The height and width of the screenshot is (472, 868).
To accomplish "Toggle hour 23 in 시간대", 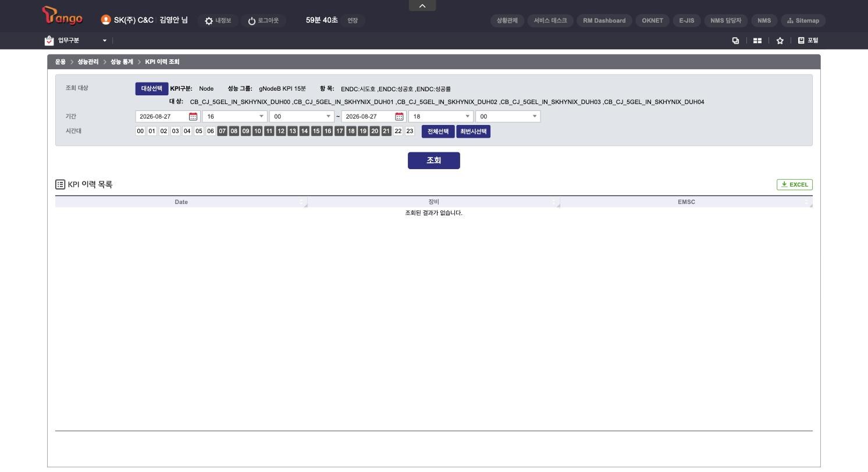I will tap(410, 131).
